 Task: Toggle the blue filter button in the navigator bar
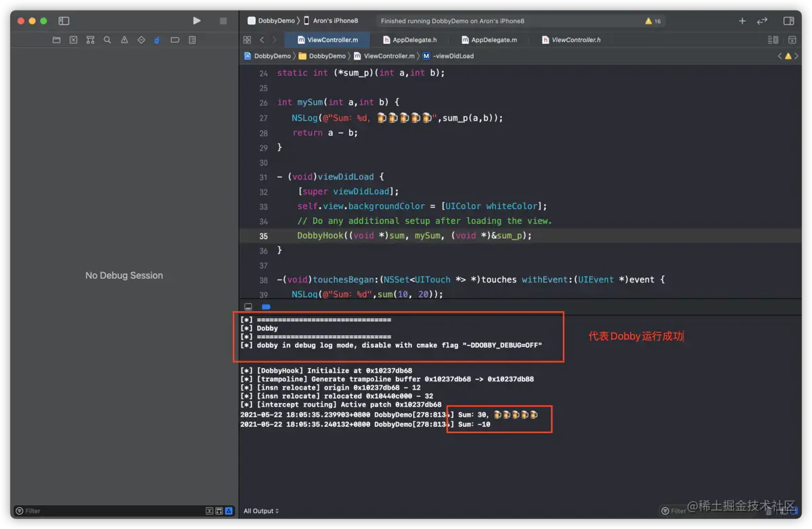tap(229, 511)
